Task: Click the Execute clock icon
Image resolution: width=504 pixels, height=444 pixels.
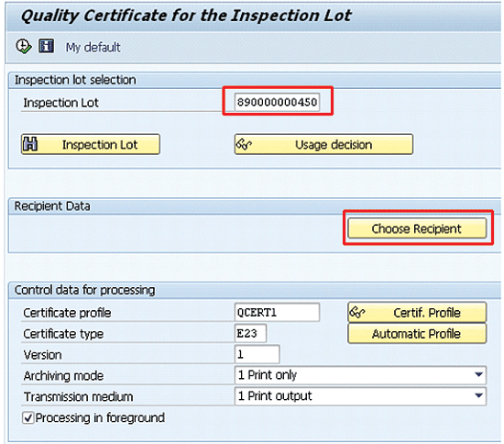Action: (x=24, y=47)
